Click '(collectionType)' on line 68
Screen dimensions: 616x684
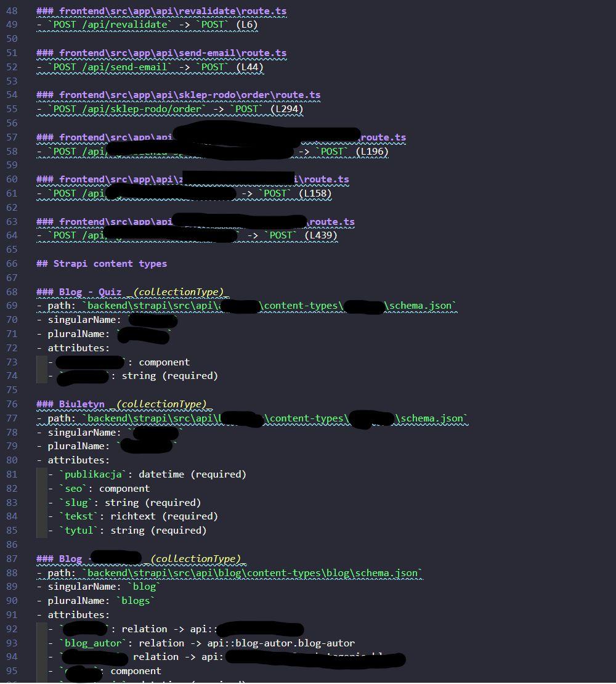point(178,292)
